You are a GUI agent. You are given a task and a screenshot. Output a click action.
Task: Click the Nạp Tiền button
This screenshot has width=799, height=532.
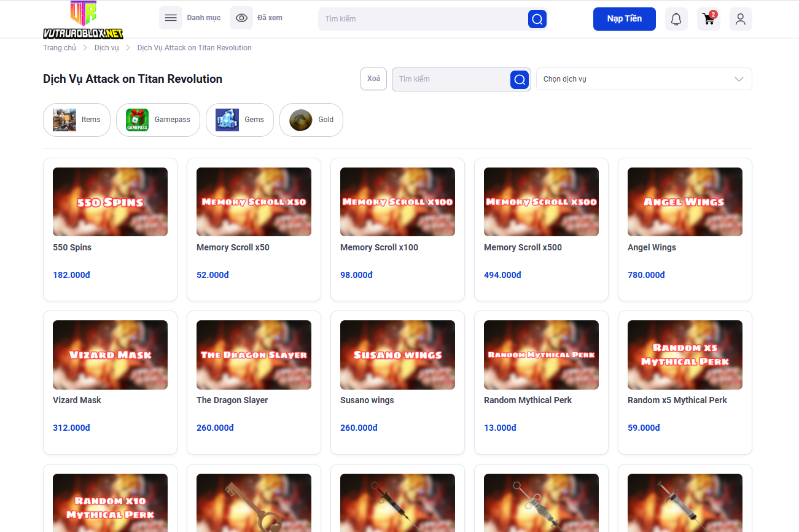[625, 19]
